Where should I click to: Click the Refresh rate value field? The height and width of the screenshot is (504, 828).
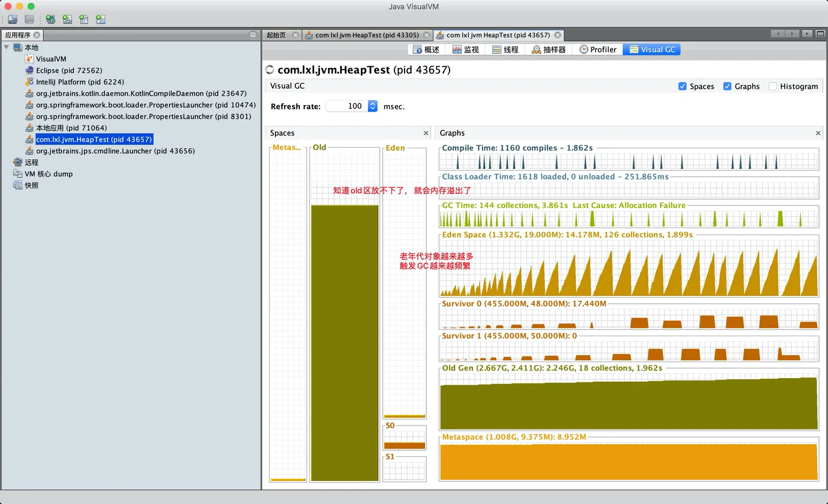click(347, 106)
